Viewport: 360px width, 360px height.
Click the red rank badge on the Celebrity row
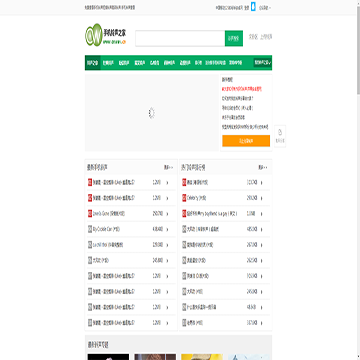pos(184,198)
